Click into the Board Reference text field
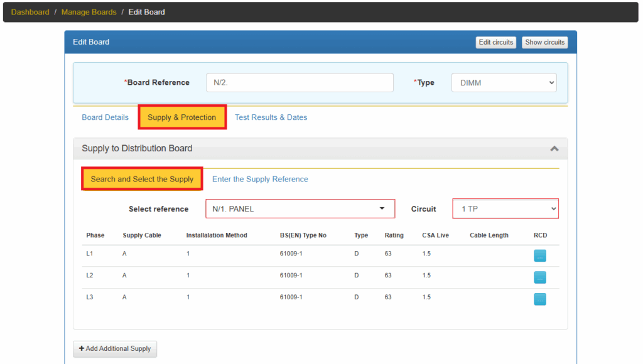643x364 pixels. point(300,83)
